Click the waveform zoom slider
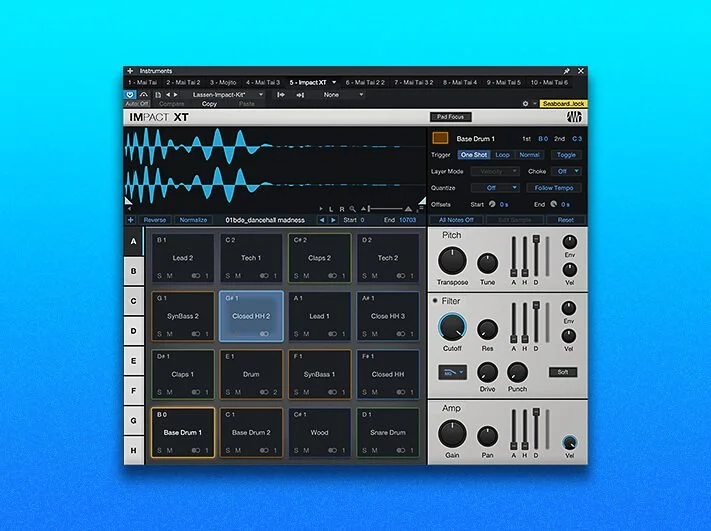Image resolution: width=711 pixels, height=531 pixels. 385,209
